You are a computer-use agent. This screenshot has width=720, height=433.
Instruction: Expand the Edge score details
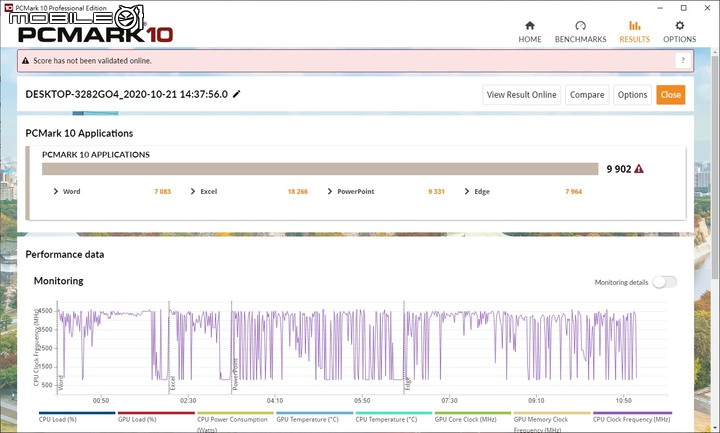[467, 191]
